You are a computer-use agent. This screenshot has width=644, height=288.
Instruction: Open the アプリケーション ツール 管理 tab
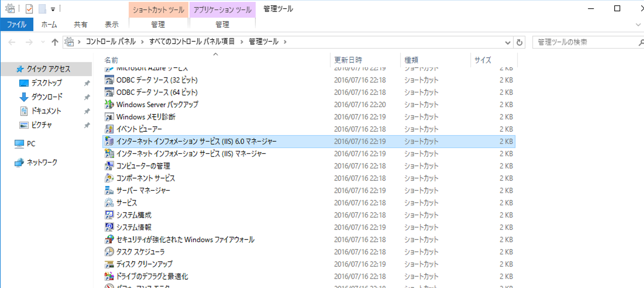click(222, 25)
